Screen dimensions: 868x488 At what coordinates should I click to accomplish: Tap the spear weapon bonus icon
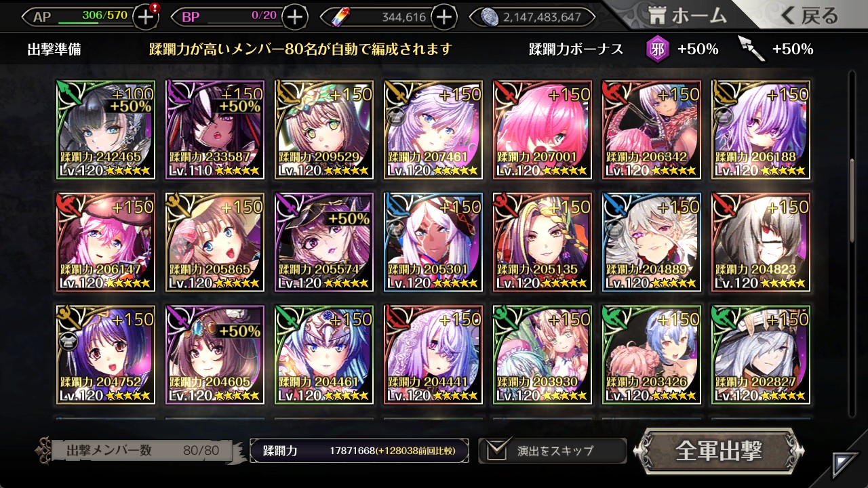click(x=752, y=49)
